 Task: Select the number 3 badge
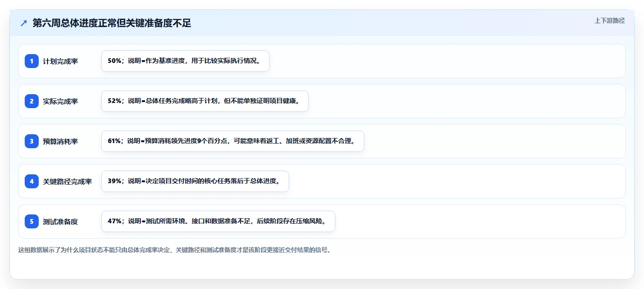[32, 141]
